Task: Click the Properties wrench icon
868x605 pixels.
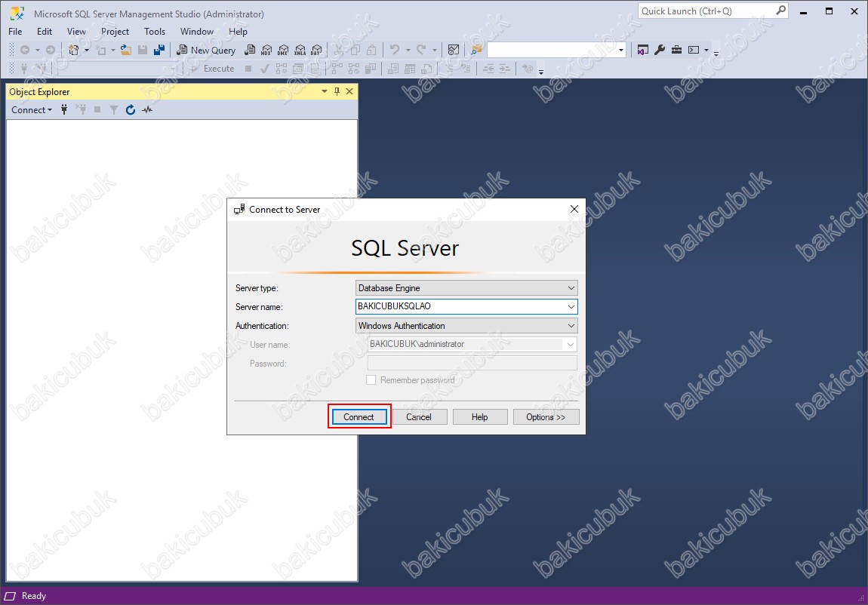Action: pyautogui.click(x=660, y=51)
